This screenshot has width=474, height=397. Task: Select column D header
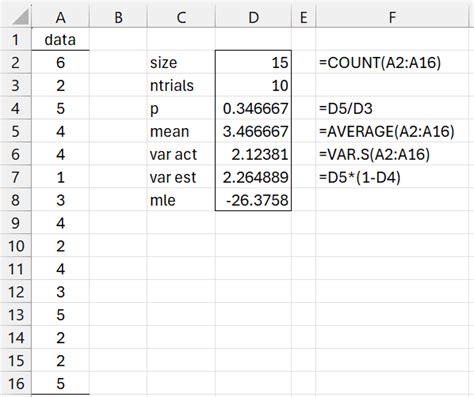[253, 17]
